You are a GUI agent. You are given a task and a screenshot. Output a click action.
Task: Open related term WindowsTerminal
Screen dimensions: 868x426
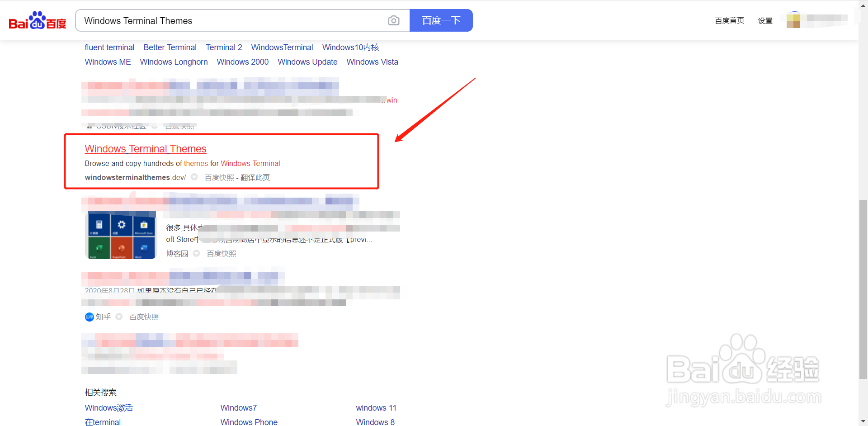tap(282, 47)
